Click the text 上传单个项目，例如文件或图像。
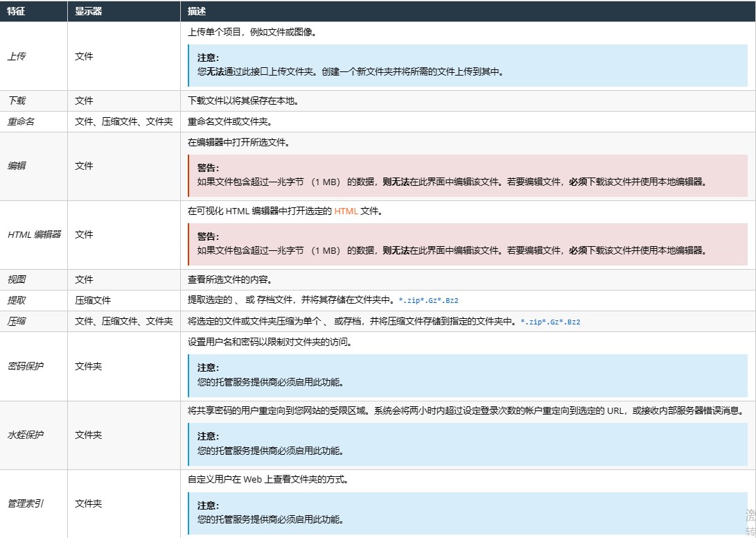The height and width of the screenshot is (538, 756). point(252,33)
